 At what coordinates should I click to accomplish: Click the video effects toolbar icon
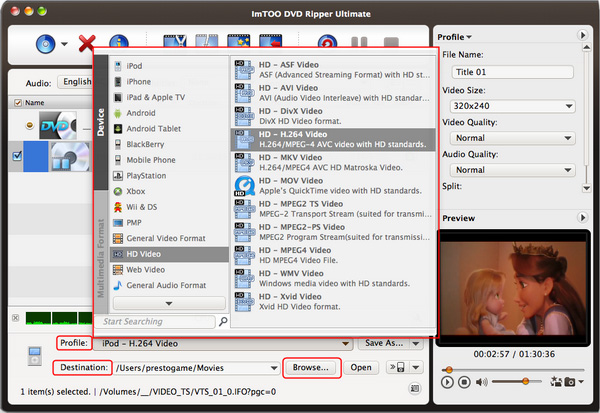tap(238, 41)
